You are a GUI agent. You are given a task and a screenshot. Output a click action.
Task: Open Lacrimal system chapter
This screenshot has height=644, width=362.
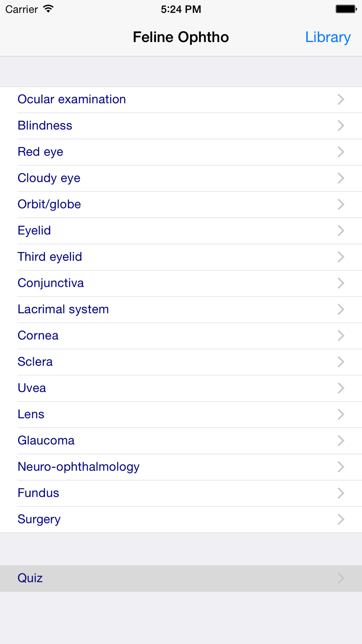pyautogui.click(x=181, y=309)
